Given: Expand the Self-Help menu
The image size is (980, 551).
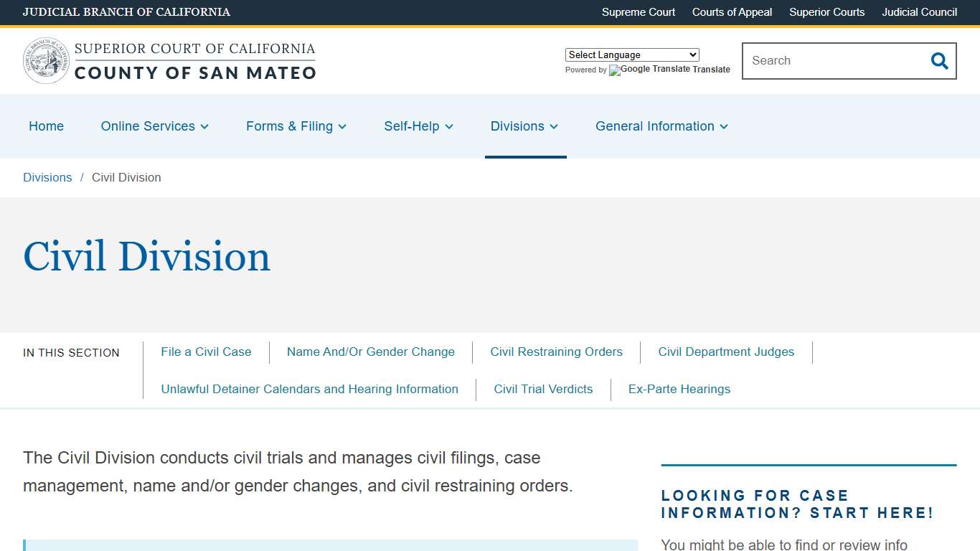Looking at the screenshot, I should tap(418, 126).
